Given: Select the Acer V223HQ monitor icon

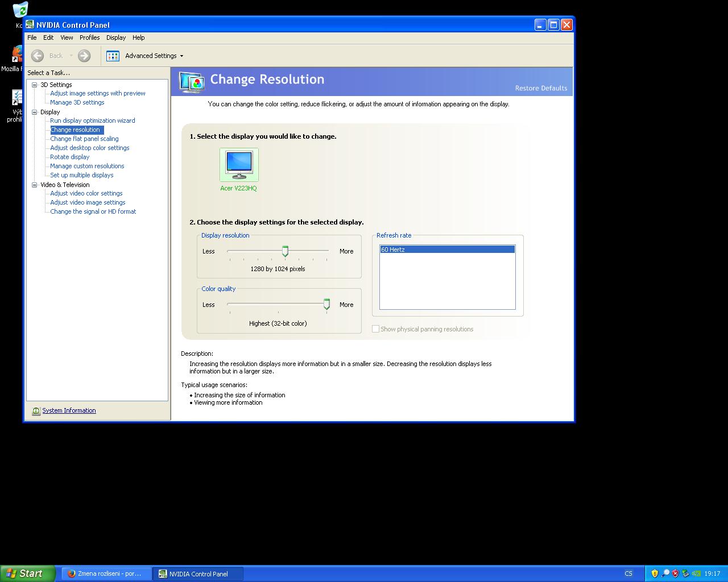Looking at the screenshot, I should 239,165.
